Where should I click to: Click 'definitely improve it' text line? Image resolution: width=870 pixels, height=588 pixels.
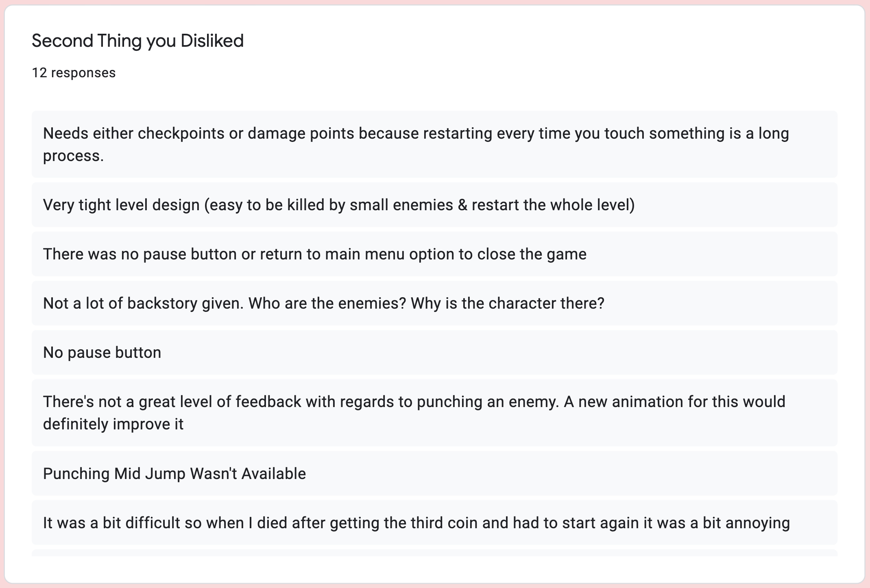(113, 424)
